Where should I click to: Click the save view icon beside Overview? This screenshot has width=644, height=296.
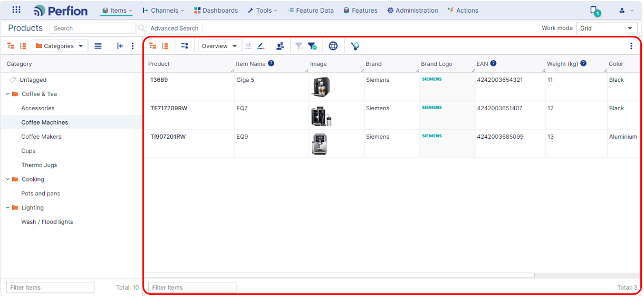pos(248,46)
